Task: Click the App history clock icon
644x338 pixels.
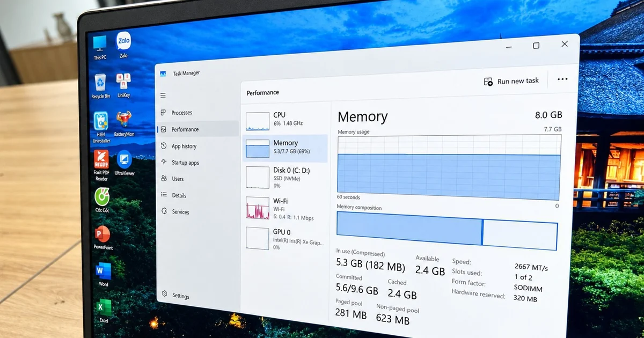Action: point(164,146)
